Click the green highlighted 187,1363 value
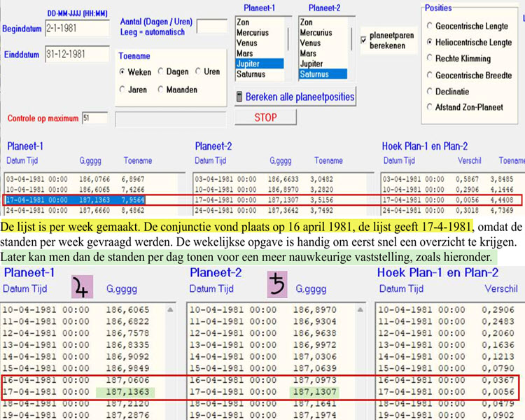 [x=125, y=392]
